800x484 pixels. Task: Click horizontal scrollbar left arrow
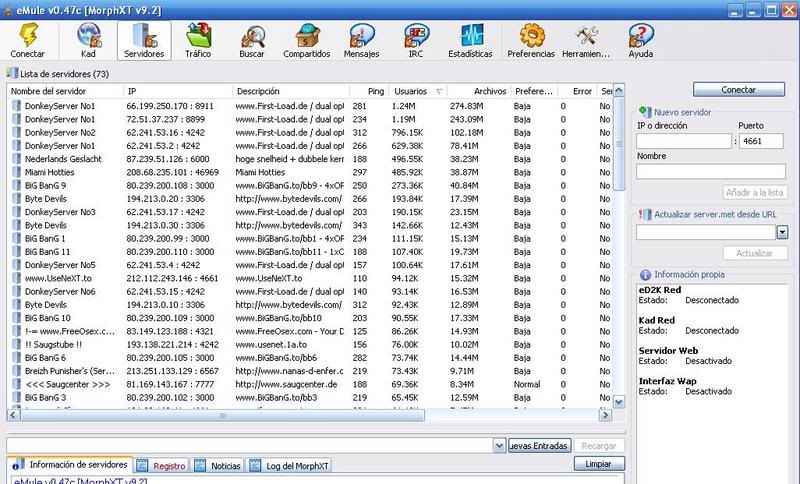pos(14,416)
